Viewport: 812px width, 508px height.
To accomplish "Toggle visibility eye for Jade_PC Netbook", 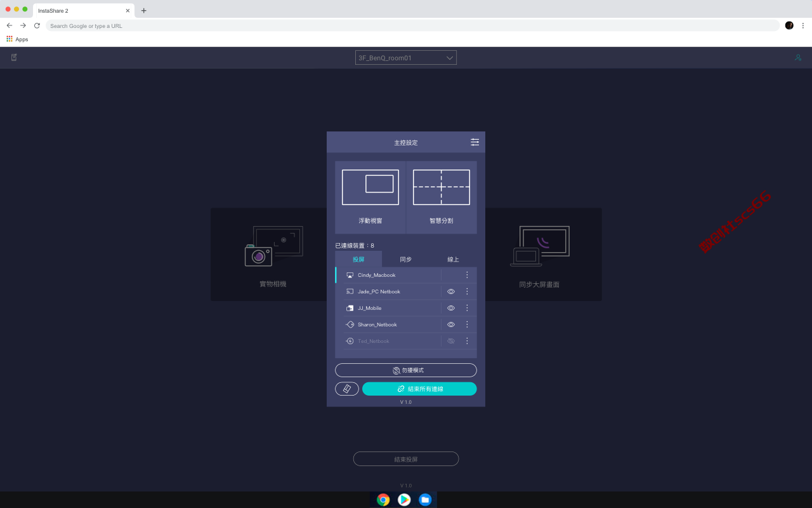I will (x=451, y=291).
